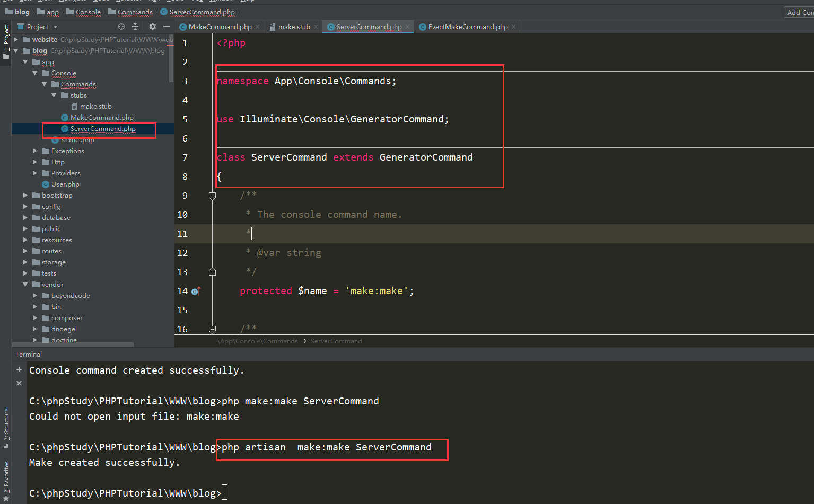Expand the website project root
The image size is (814, 504).
click(x=16, y=39)
